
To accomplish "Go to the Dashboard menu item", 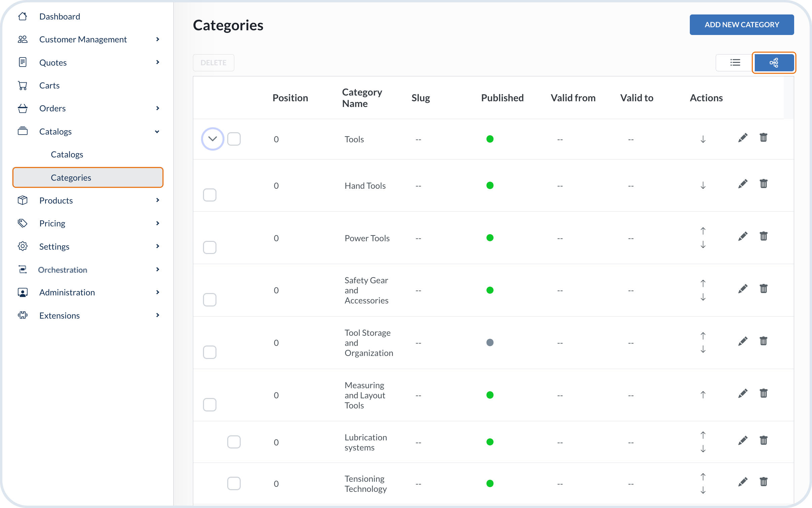I will 60,16.
